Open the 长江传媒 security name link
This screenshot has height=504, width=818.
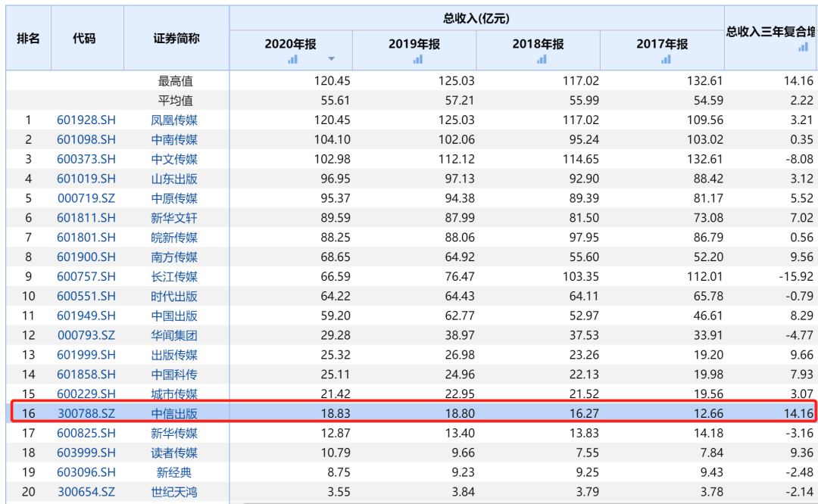coord(174,276)
